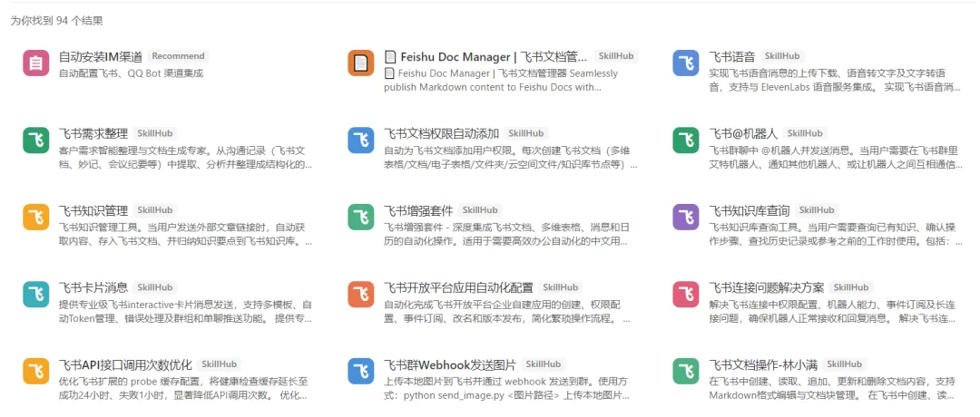Open the 飞书卡片消息 title
Screen dimensions: 980x417
(x=93, y=287)
